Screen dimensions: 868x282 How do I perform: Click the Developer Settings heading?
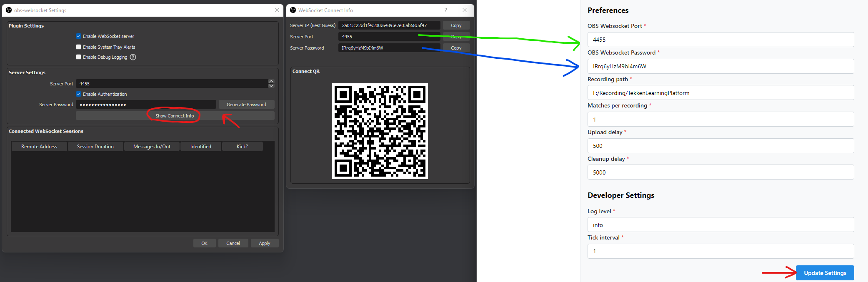(x=621, y=195)
